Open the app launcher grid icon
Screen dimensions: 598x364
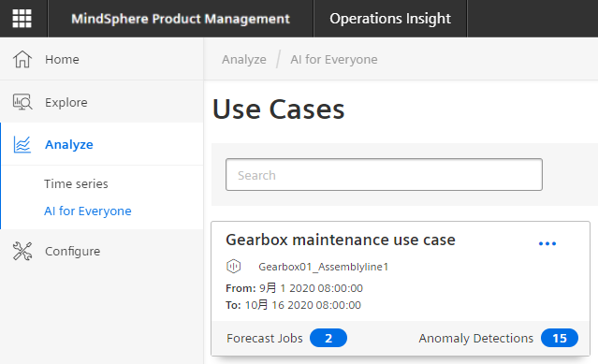[22, 19]
